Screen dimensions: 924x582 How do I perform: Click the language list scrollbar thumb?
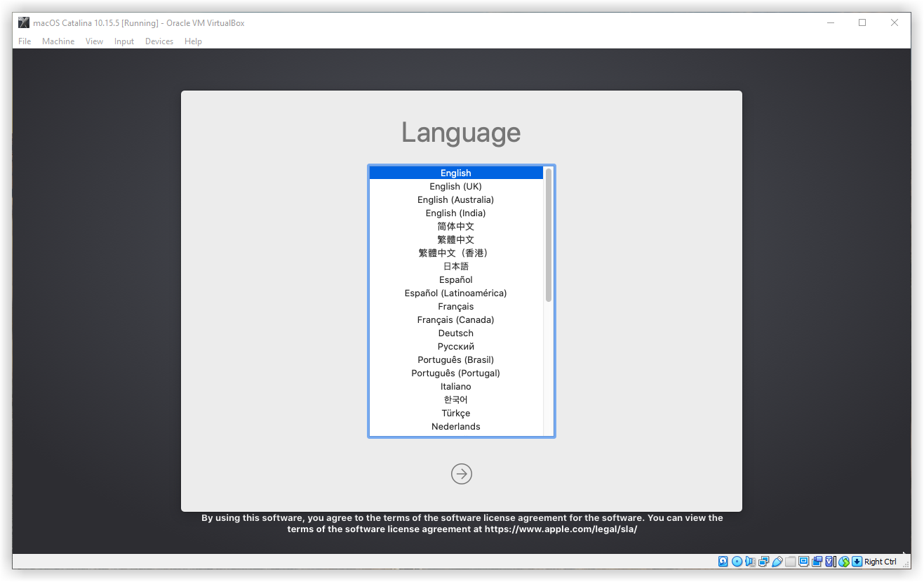(549, 235)
